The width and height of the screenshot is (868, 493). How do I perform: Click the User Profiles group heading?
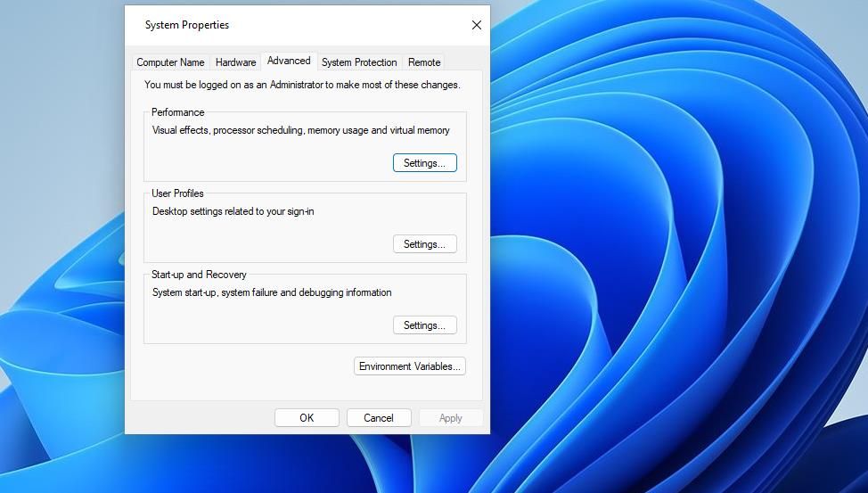click(x=177, y=193)
